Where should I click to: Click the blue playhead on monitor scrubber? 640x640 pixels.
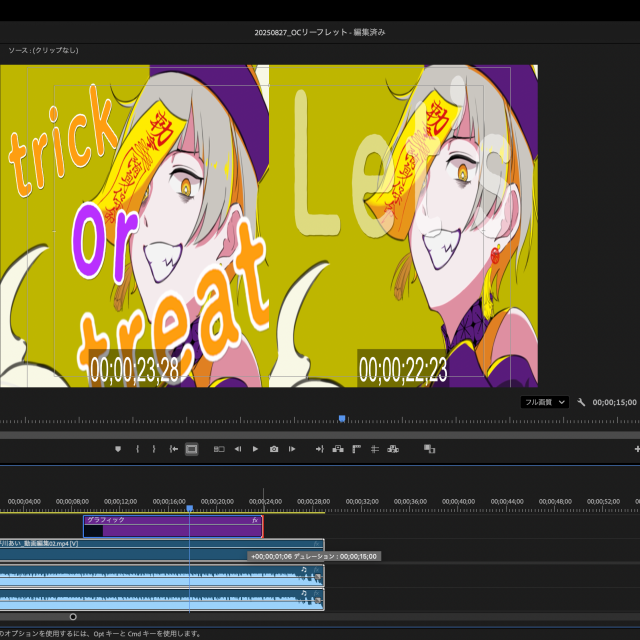point(342,419)
